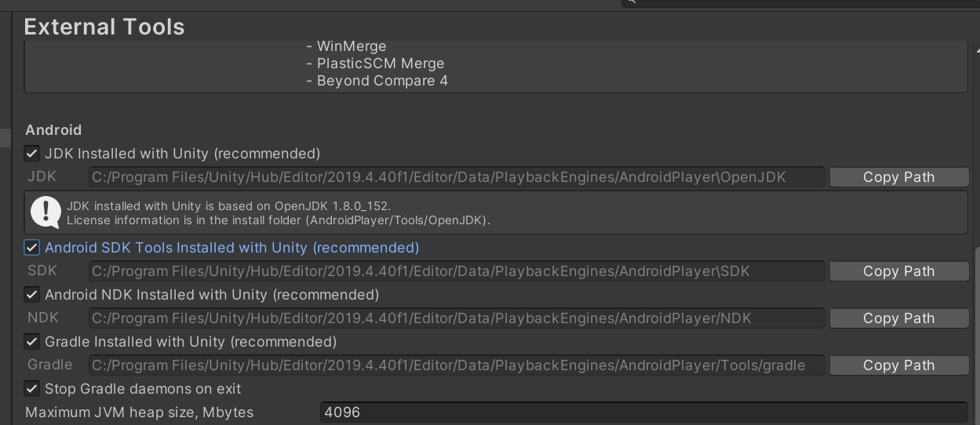
Task: Click the exclamation info icon in JDK notice
Action: pos(46,212)
